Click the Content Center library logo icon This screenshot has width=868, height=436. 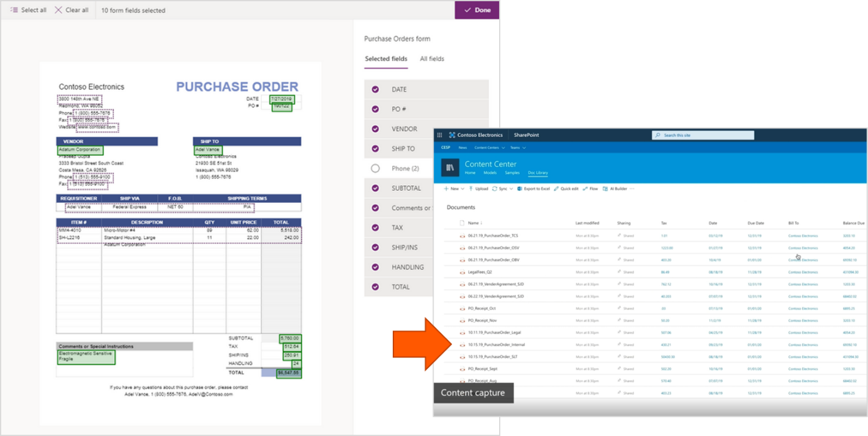450,168
